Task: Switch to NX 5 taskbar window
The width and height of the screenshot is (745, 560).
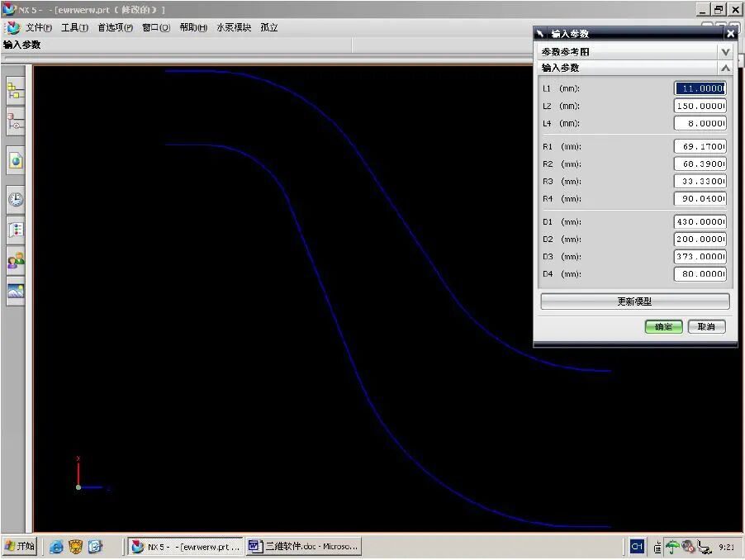Action: [x=186, y=547]
